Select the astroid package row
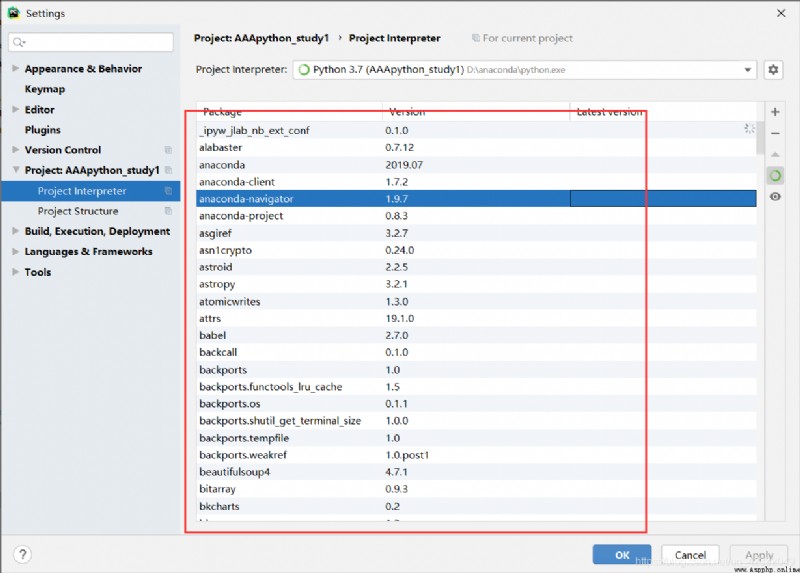This screenshot has height=573, width=800. [x=476, y=267]
